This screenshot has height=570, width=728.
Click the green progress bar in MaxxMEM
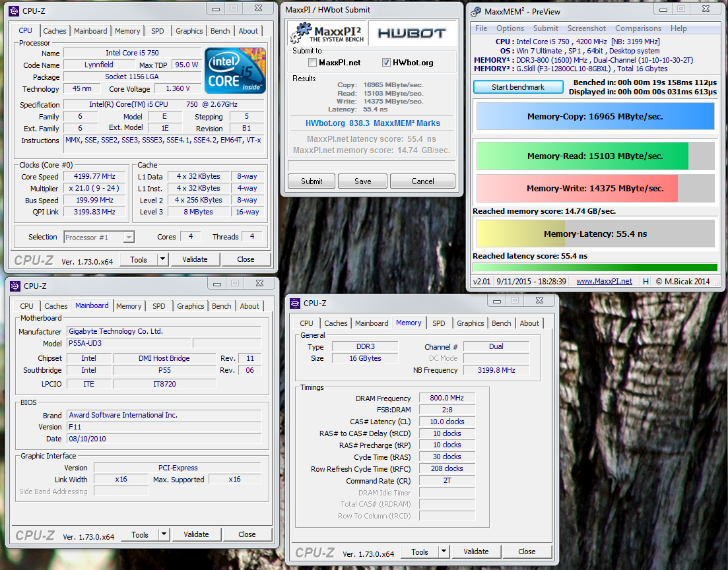(x=595, y=267)
